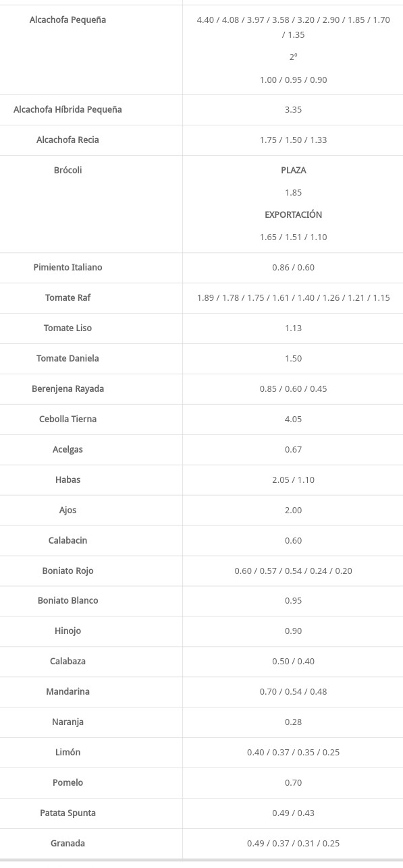Screen dimensions: 403x868
Task: Click the Hinojo price 0.90
Action: coord(293,631)
